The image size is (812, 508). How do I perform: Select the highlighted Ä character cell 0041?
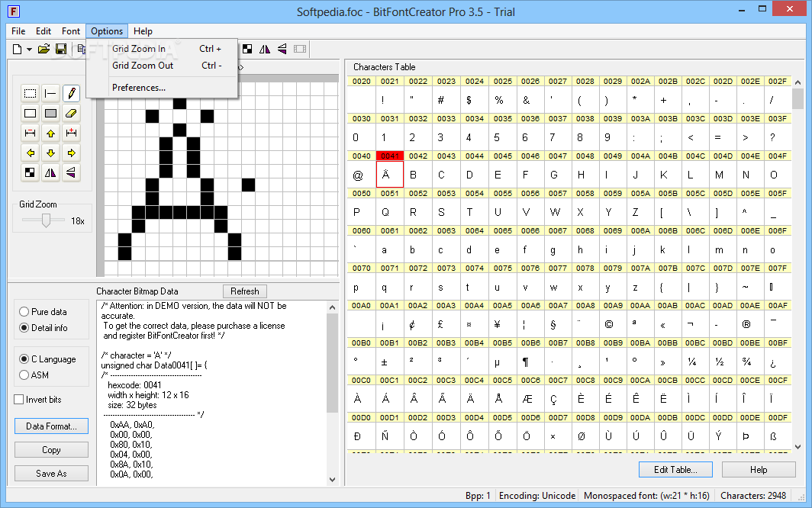coord(389,175)
